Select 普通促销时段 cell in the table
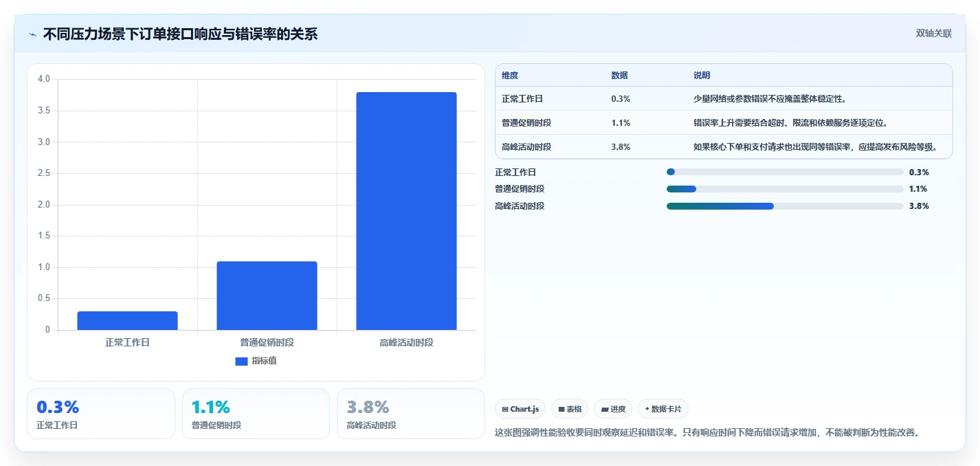 click(526, 123)
